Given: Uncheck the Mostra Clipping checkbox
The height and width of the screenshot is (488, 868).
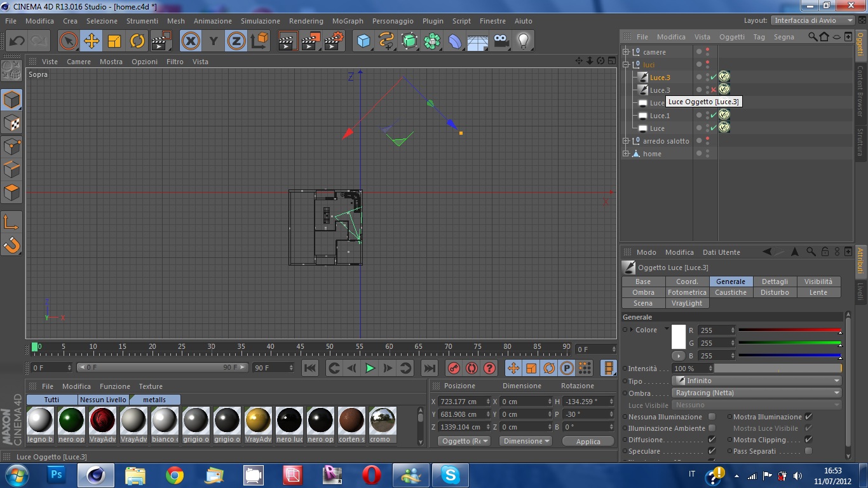Looking at the screenshot, I should pyautogui.click(x=808, y=440).
